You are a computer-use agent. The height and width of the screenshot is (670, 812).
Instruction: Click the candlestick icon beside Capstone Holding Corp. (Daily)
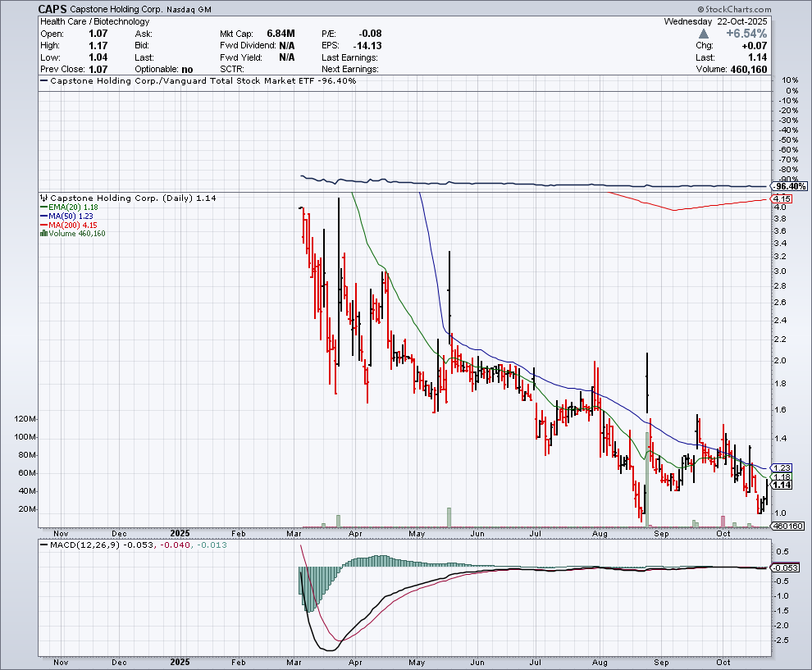tap(43, 198)
